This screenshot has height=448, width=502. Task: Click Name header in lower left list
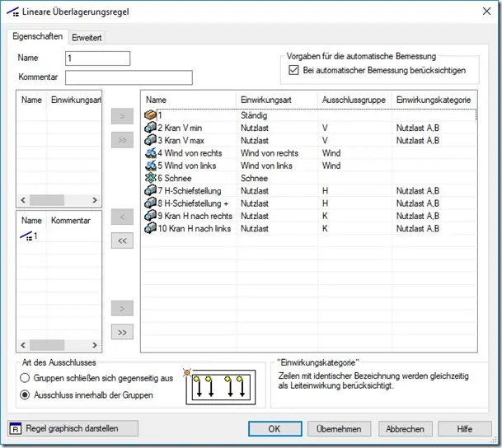[x=31, y=221]
